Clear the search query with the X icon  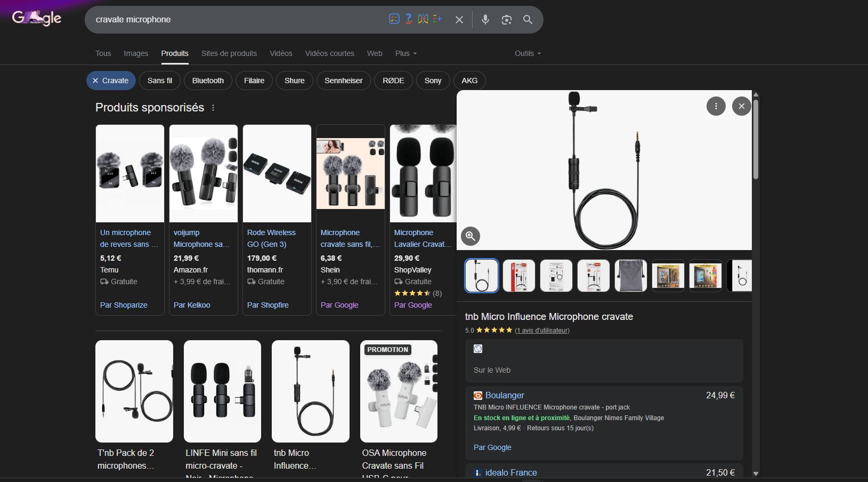click(459, 19)
